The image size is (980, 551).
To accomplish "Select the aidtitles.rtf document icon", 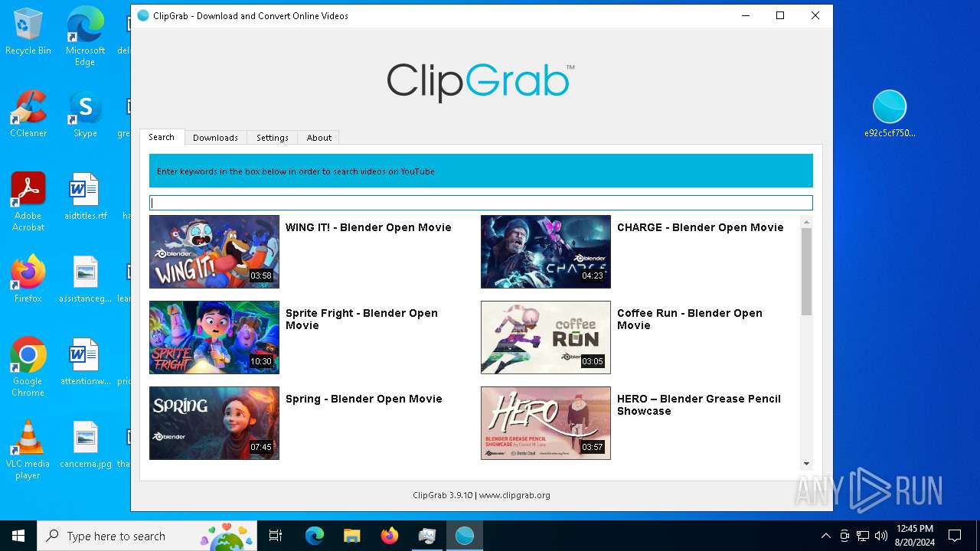I will point(85,197).
